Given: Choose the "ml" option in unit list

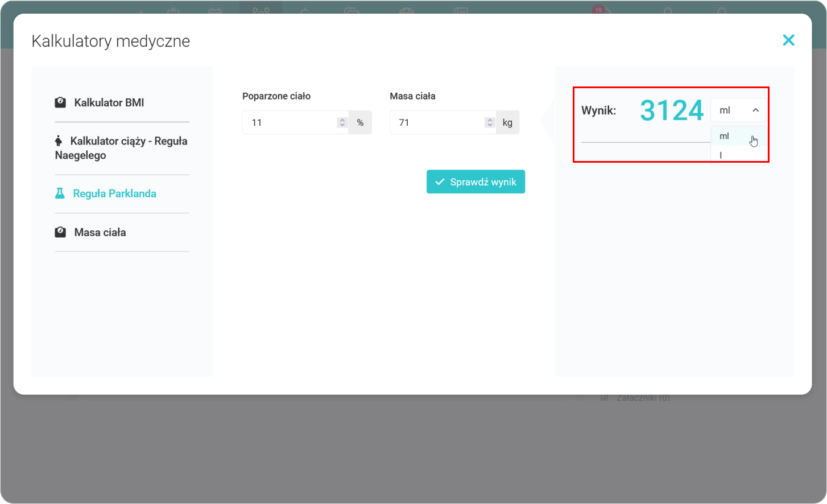Looking at the screenshot, I should coord(738,136).
